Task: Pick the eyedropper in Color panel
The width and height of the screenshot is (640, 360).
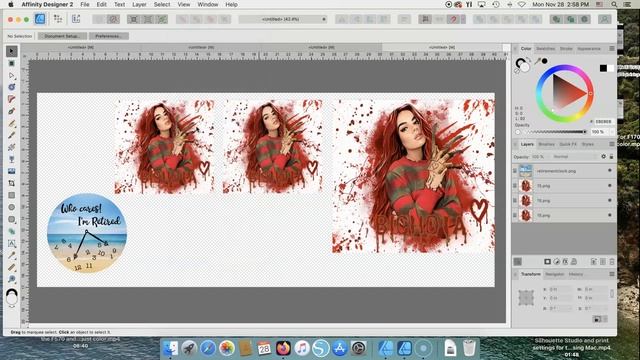Action: coord(537,61)
